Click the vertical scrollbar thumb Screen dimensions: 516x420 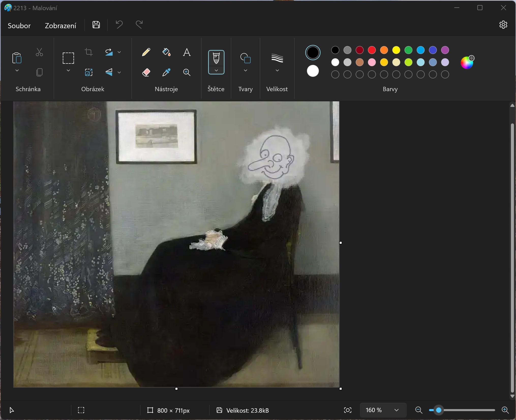512,258
